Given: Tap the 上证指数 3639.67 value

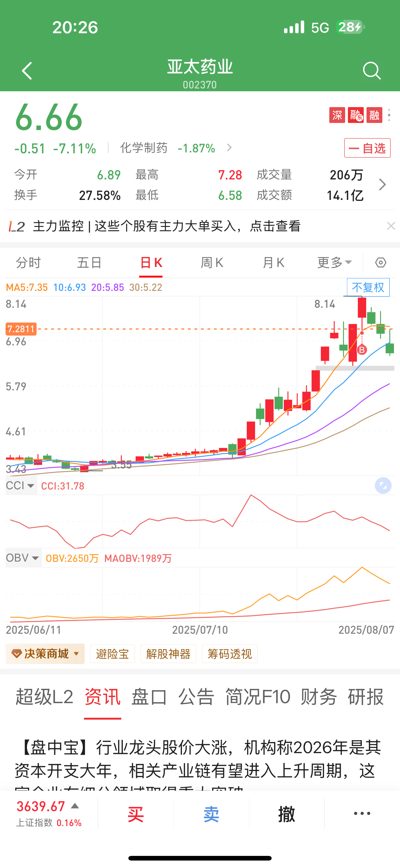Looking at the screenshot, I should (41, 806).
